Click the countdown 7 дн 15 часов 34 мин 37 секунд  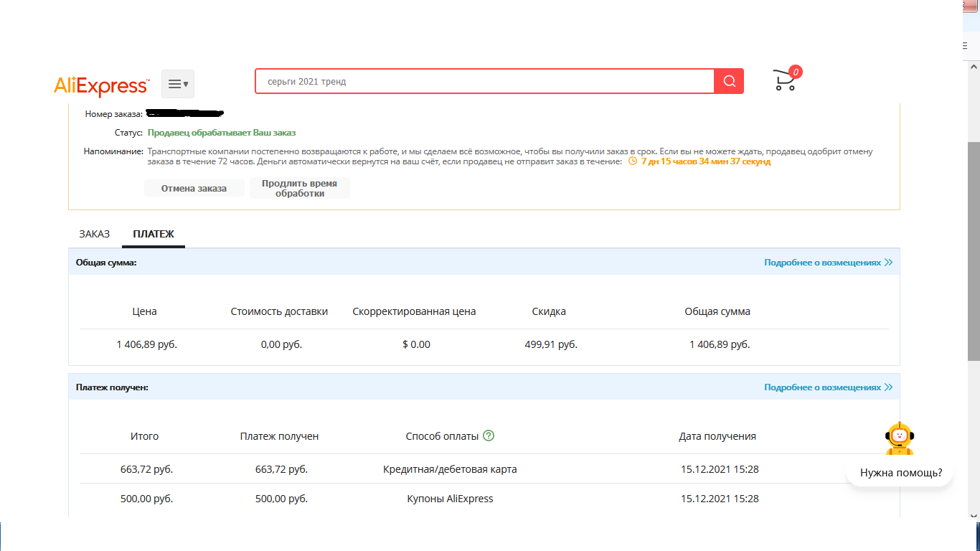(706, 161)
